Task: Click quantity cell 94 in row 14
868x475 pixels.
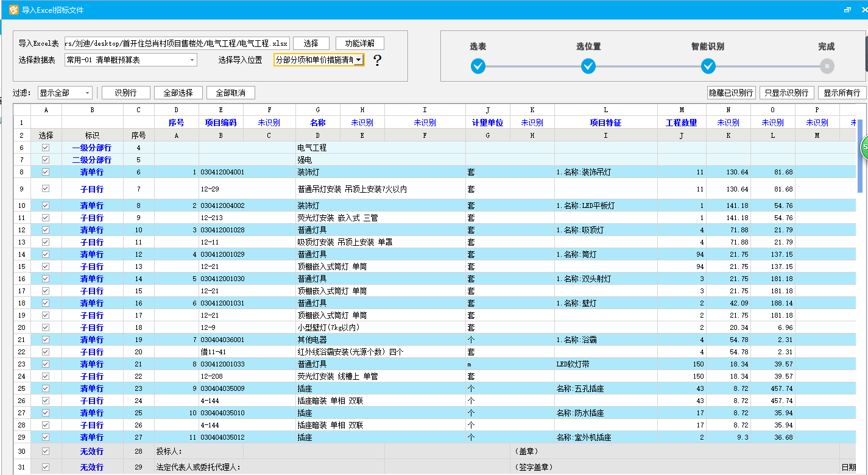Action: [x=682, y=254]
